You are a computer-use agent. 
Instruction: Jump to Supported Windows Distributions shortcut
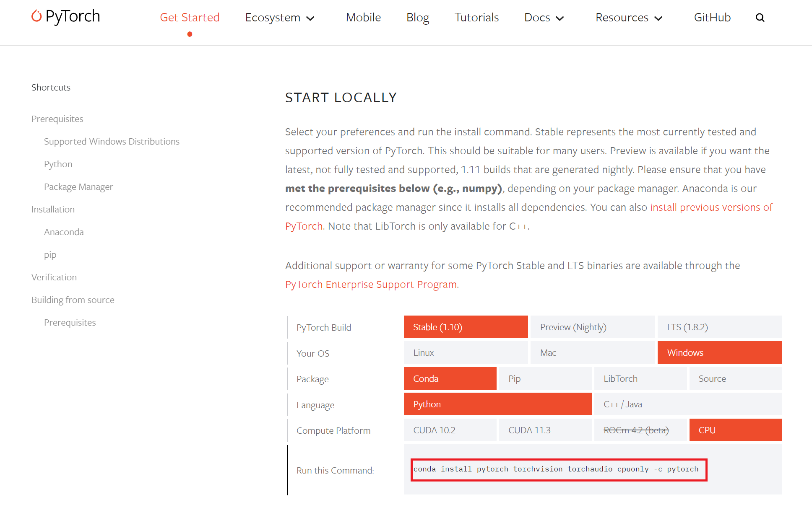112,142
